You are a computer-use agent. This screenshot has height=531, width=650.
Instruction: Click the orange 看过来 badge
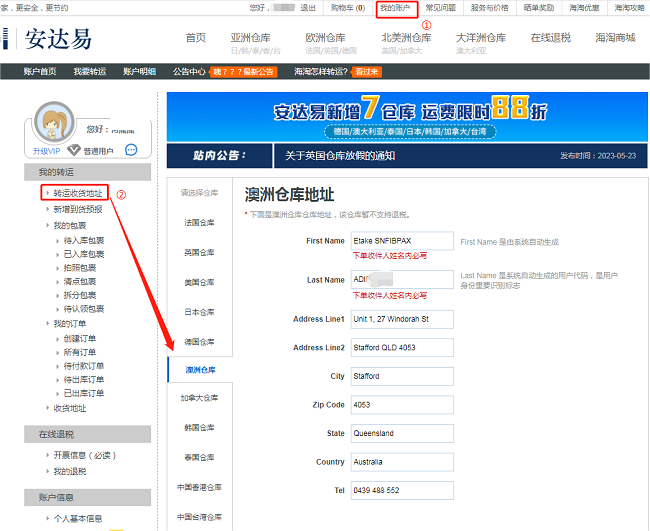366,72
